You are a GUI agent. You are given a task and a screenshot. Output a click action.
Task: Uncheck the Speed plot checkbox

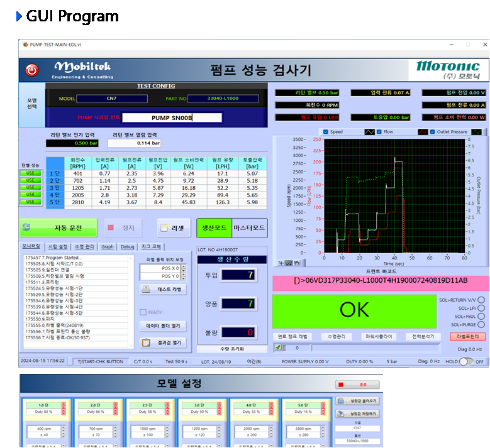[326, 132]
